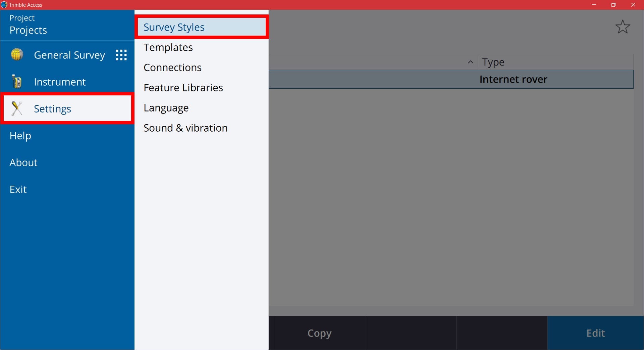Click the Copy button
644x350 pixels.
(x=319, y=333)
